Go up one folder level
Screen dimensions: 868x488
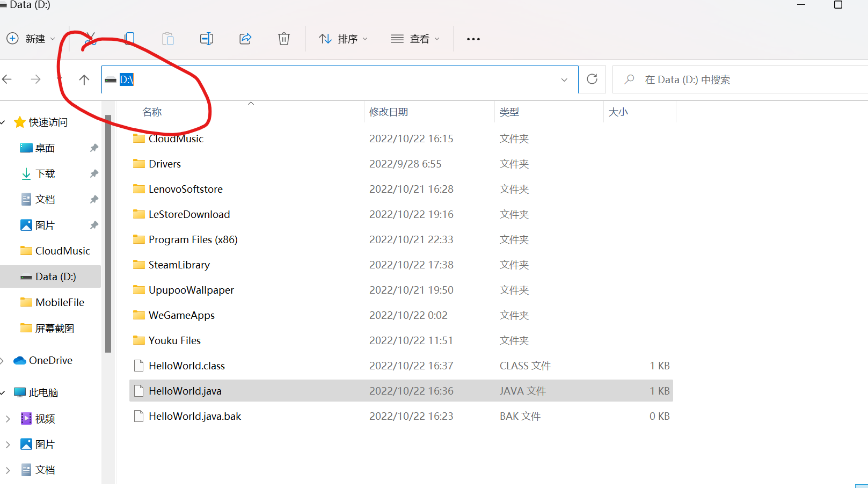(x=84, y=79)
